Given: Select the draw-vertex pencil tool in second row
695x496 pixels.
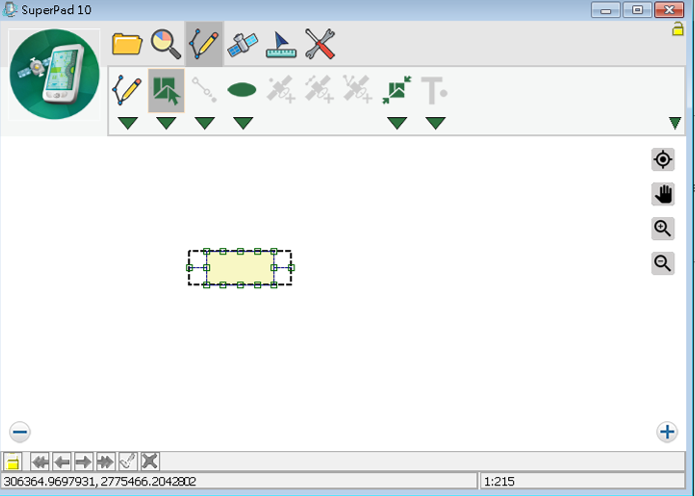Looking at the screenshot, I should 127,90.
